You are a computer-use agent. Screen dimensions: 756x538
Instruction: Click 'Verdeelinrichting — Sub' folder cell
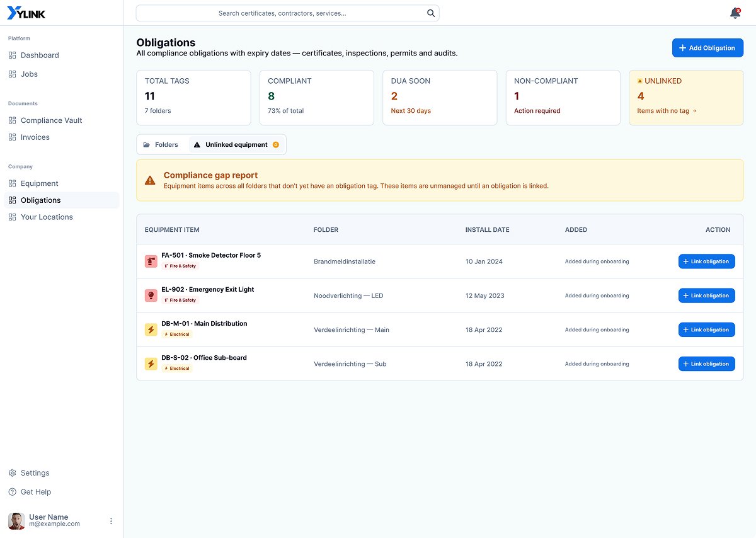[x=350, y=363]
